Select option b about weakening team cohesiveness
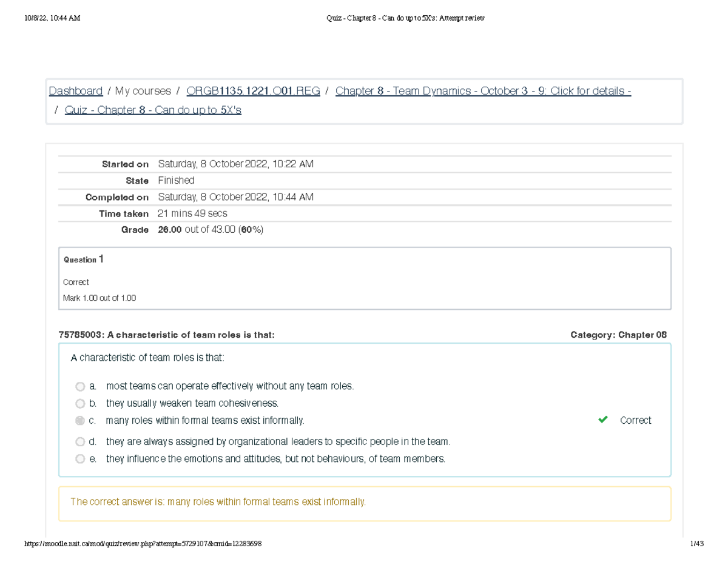The height and width of the screenshot is (562, 728). coord(80,403)
